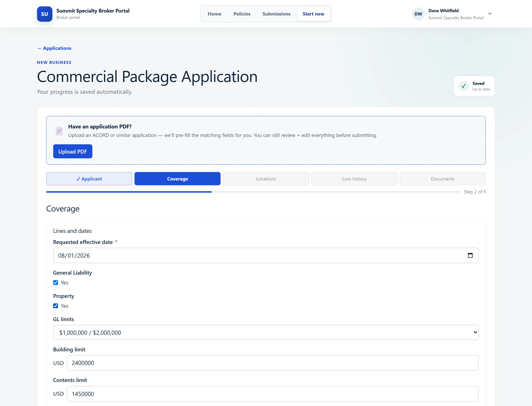Screen dimensions: 532x406
Task: Click the Saved Up to date status
Action: pyautogui.click(x=474, y=86)
